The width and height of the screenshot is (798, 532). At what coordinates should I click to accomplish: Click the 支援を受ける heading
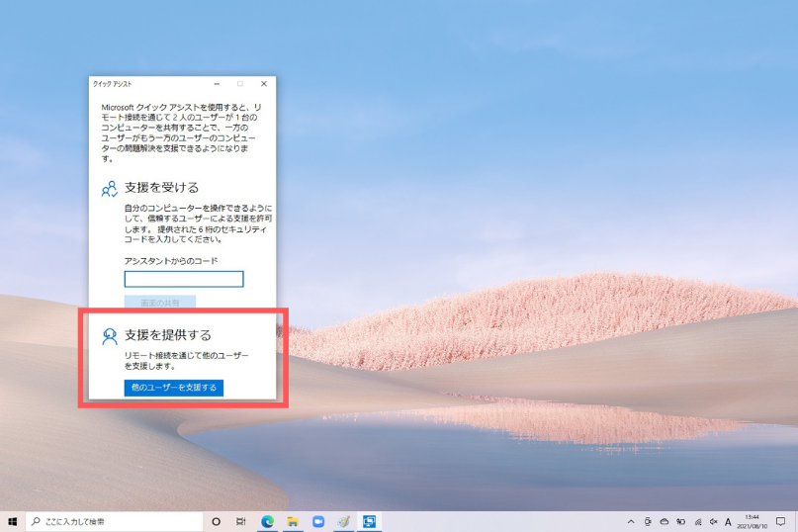pos(161,187)
